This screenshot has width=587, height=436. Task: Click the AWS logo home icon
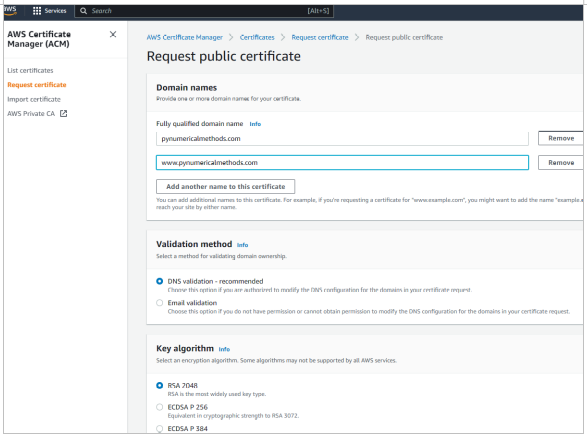coord(10,11)
